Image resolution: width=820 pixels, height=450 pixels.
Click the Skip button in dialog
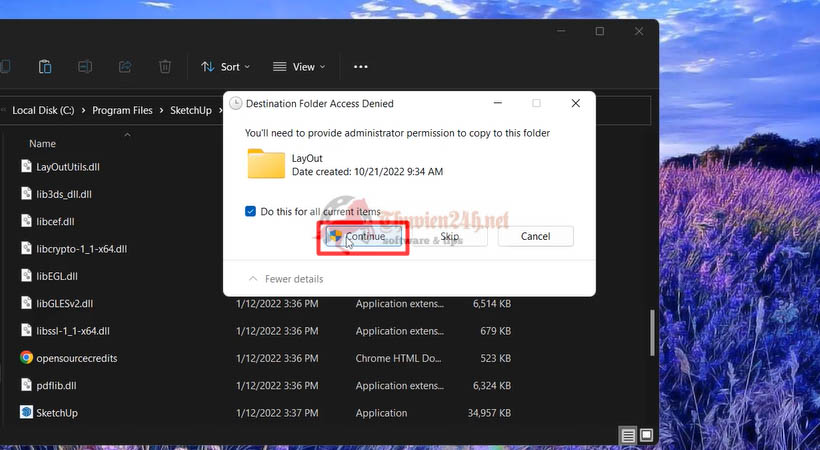click(450, 237)
